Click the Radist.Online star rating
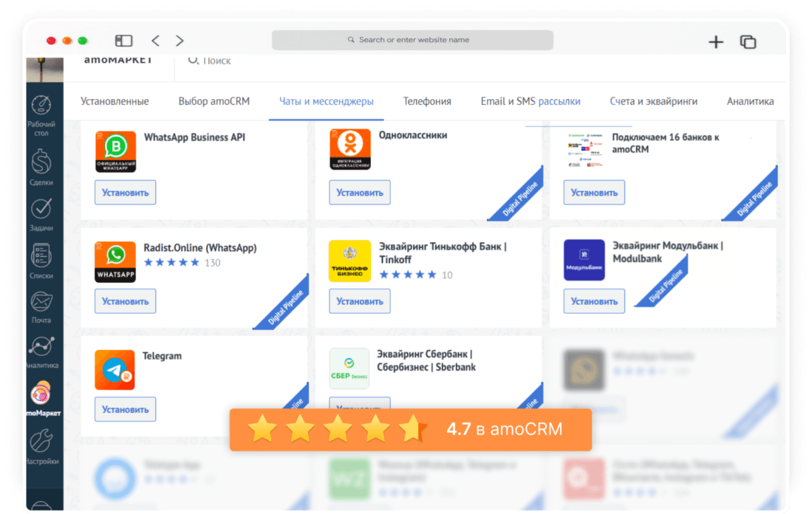This screenshot has width=812, height=514. 171,262
